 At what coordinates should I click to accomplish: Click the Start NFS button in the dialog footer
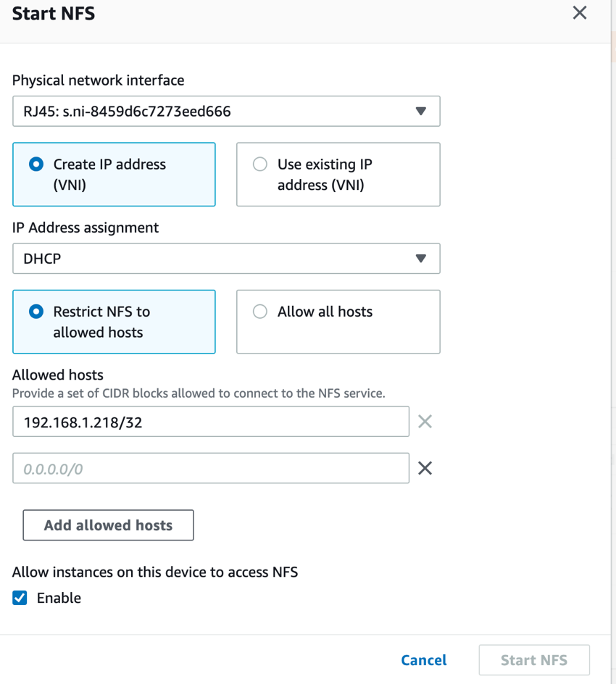[x=534, y=660]
